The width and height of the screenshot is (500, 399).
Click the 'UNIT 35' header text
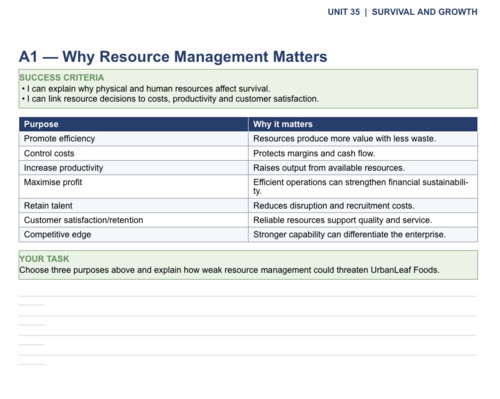click(x=344, y=12)
